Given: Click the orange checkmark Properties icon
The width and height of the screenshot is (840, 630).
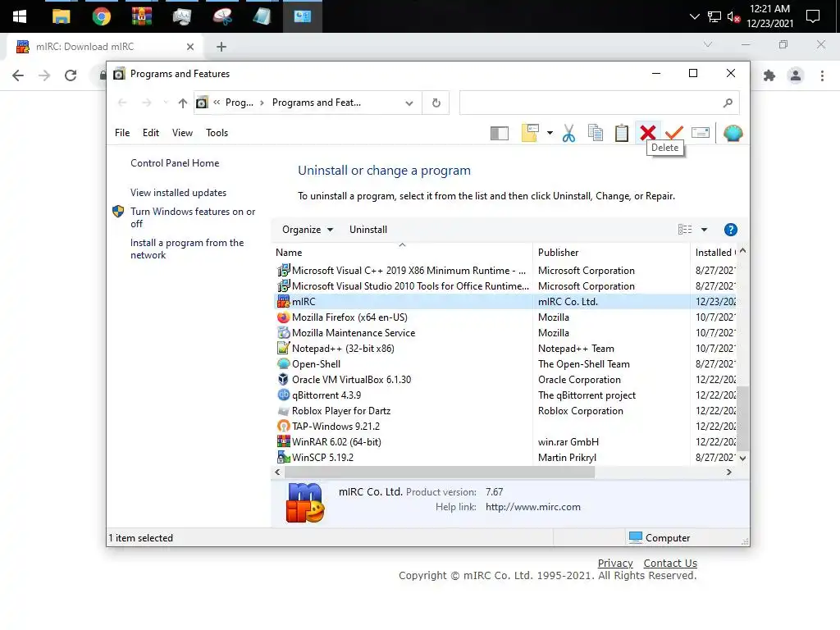Looking at the screenshot, I should [x=674, y=133].
